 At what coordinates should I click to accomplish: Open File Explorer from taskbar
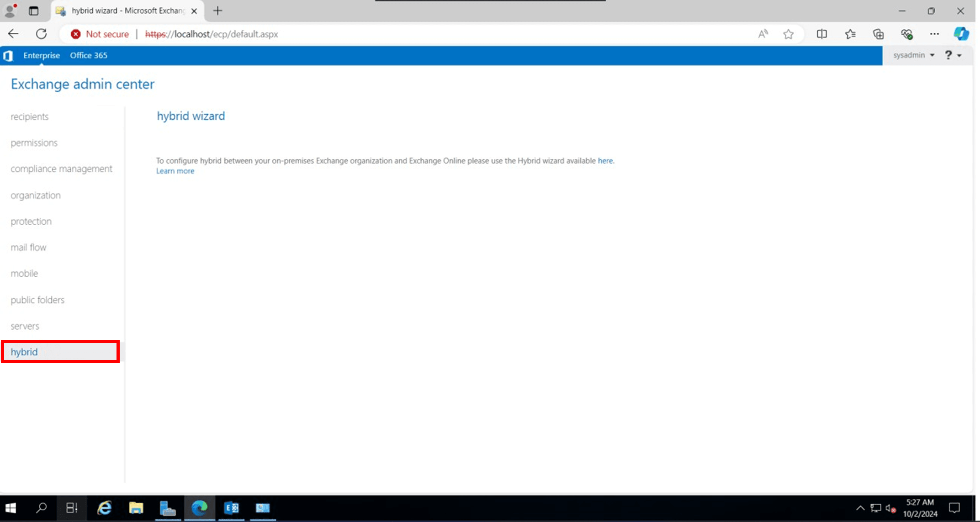136,508
